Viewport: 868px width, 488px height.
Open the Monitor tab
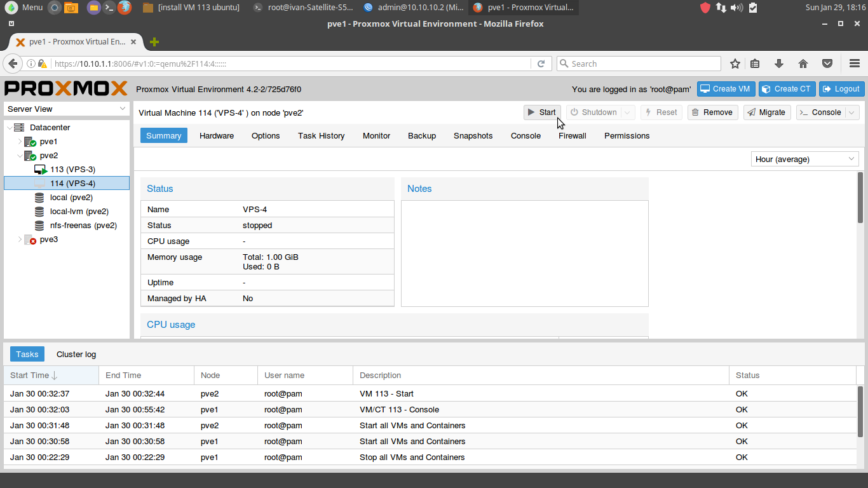[x=377, y=135]
